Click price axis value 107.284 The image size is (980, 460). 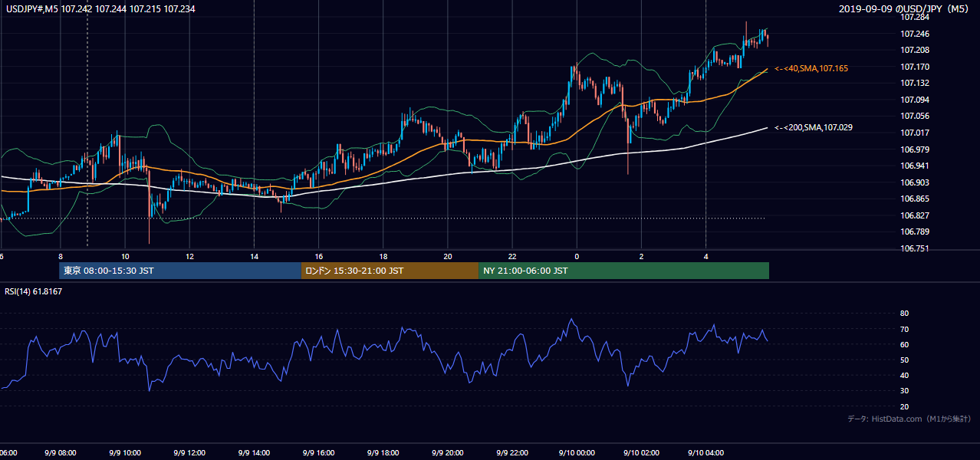[915, 18]
